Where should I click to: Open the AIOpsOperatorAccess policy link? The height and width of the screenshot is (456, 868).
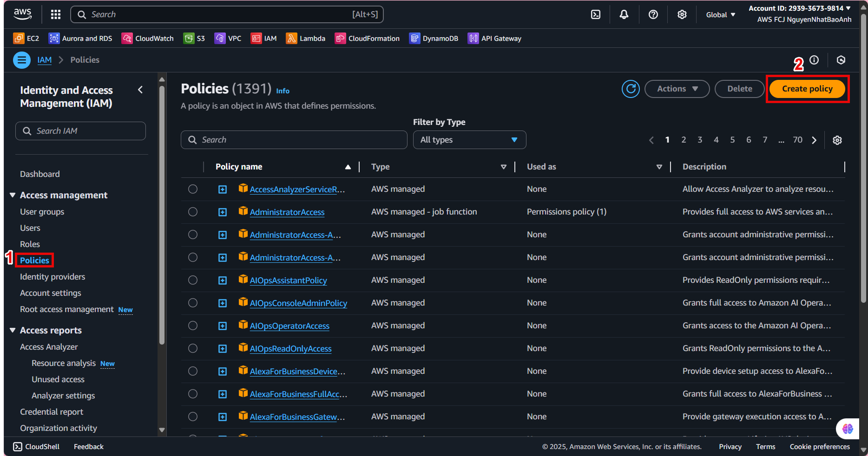pyautogui.click(x=289, y=326)
